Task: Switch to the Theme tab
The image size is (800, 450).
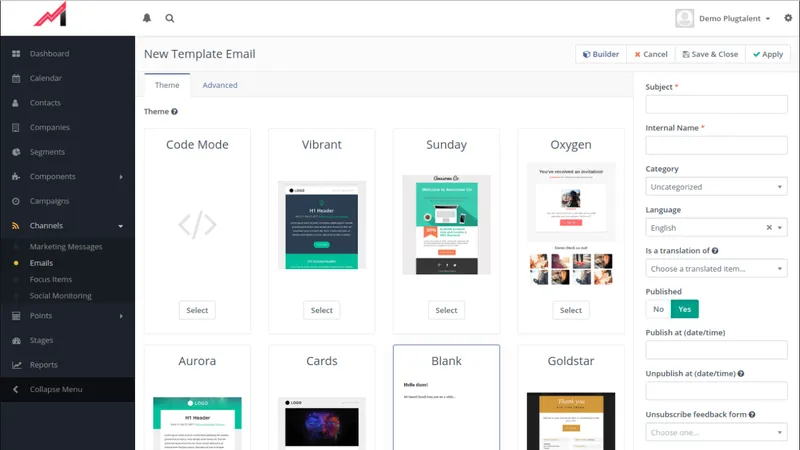Action: pyautogui.click(x=167, y=85)
